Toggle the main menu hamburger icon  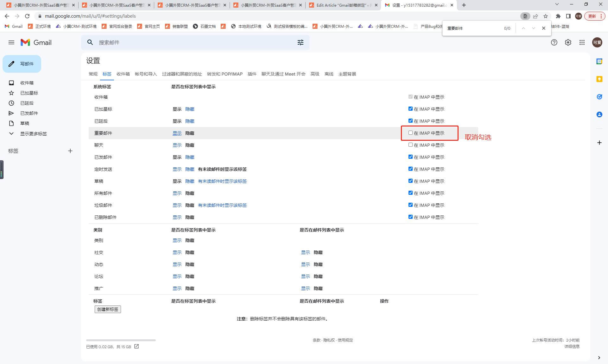(x=11, y=42)
